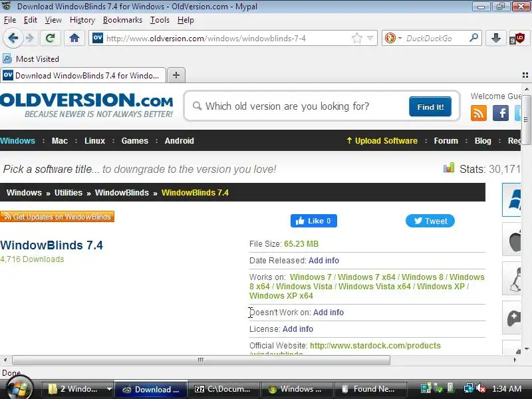Viewport: 532px width, 399px height.
Task: Click the Tweet button
Action: click(x=430, y=221)
